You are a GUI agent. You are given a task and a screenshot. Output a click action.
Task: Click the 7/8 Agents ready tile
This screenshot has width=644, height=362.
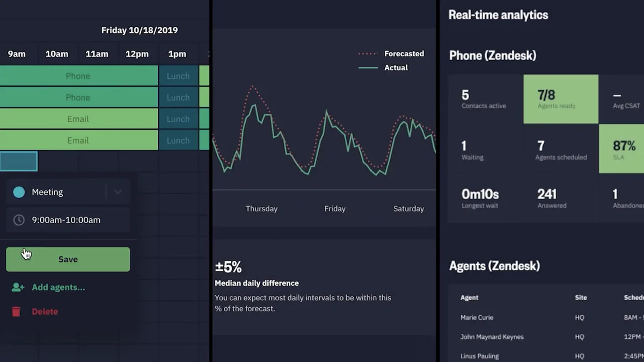click(561, 99)
